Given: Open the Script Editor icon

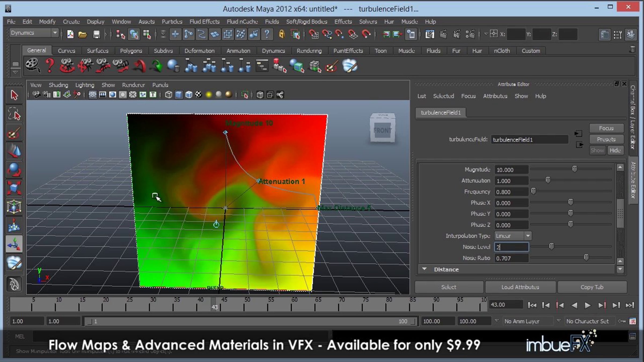Looking at the screenshot, I should (632, 336).
